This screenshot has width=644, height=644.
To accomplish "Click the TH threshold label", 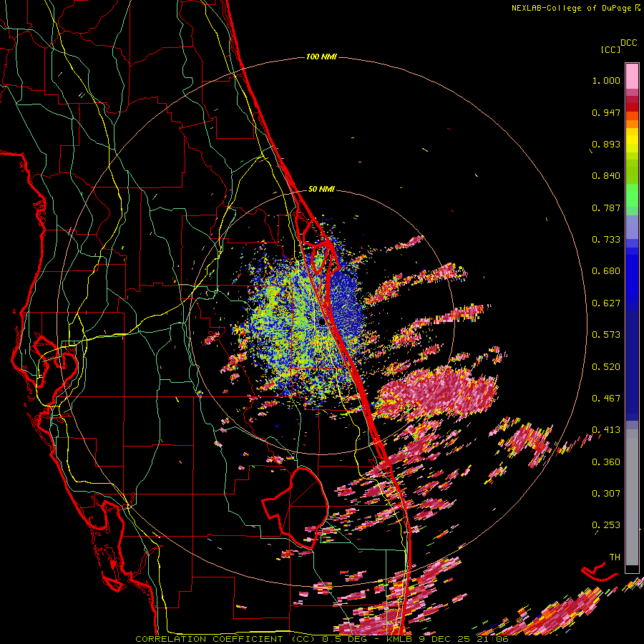I will pos(615,557).
